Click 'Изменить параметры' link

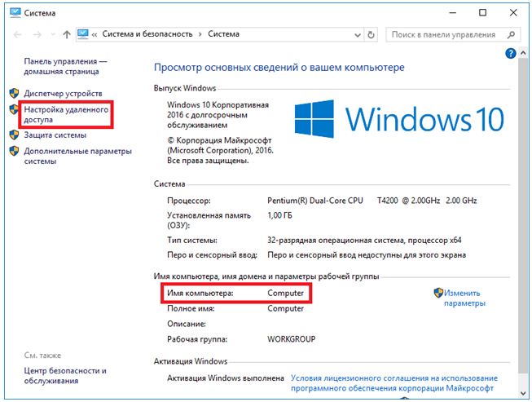tap(464, 298)
